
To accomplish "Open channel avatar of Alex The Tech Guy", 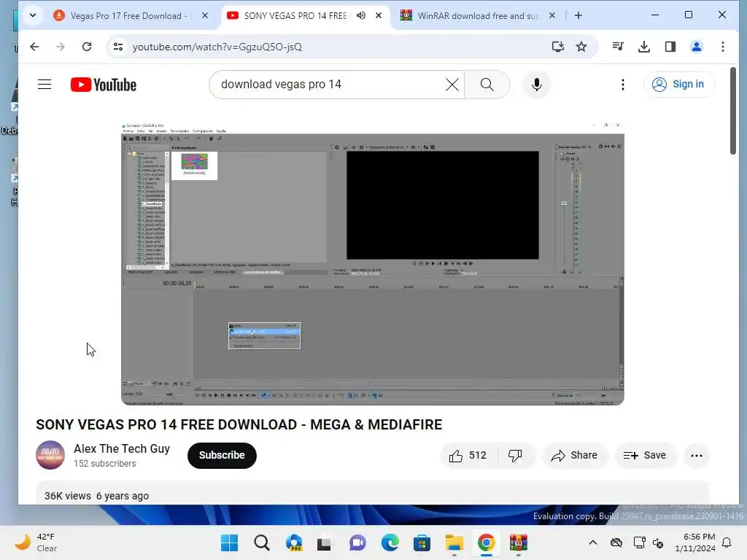I will (50, 455).
